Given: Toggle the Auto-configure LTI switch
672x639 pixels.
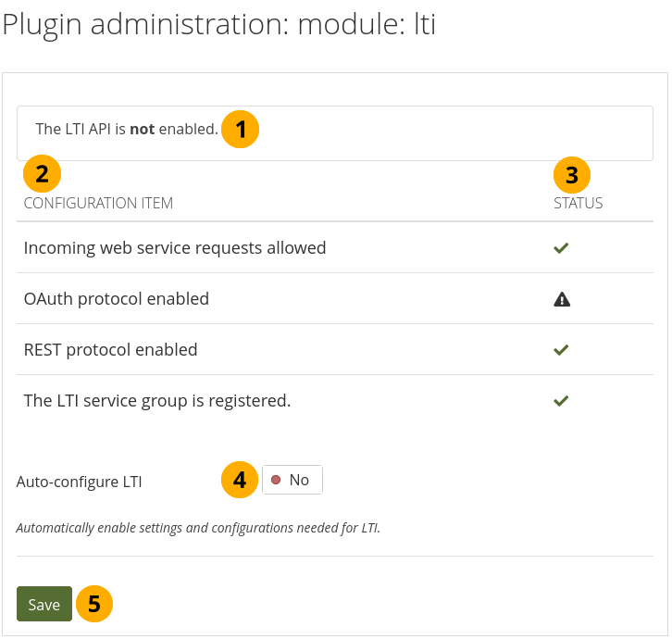Looking at the screenshot, I should (x=292, y=480).
